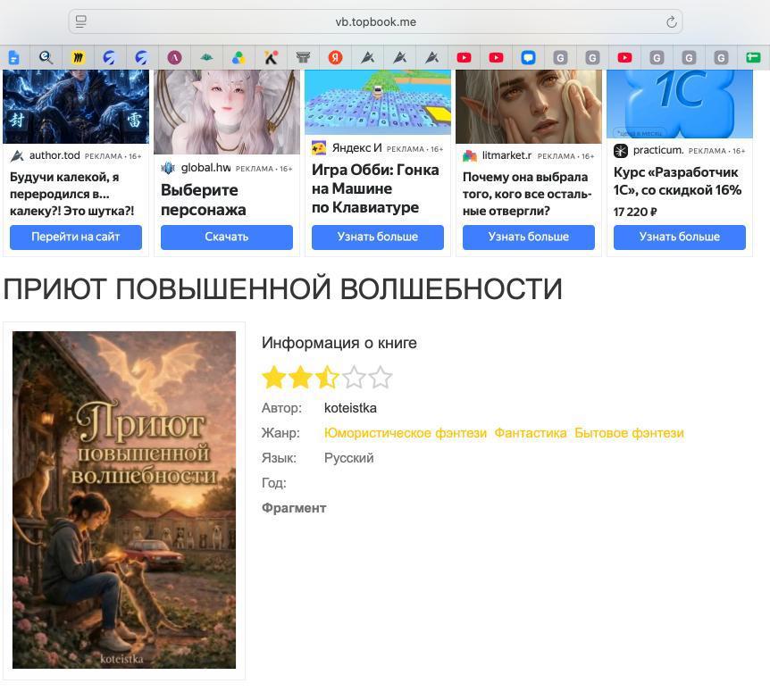Click the Скачать ad button
Image resolution: width=770 pixels, height=700 pixels.
point(227,237)
